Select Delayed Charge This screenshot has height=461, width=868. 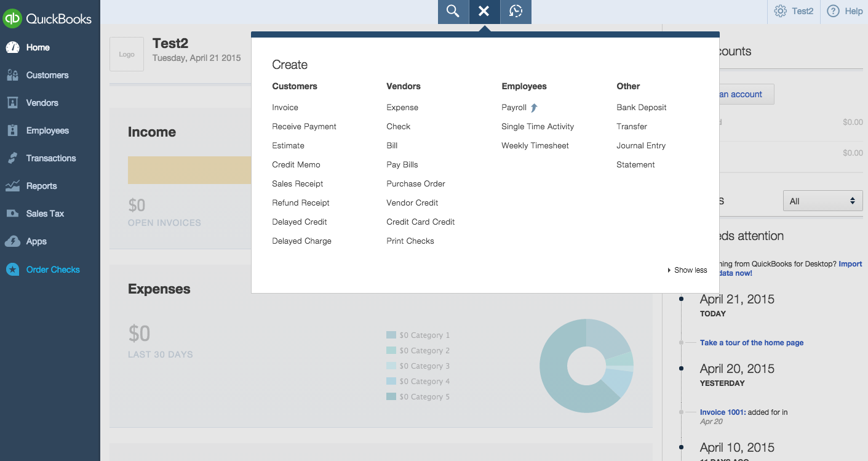click(x=301, y=241)
